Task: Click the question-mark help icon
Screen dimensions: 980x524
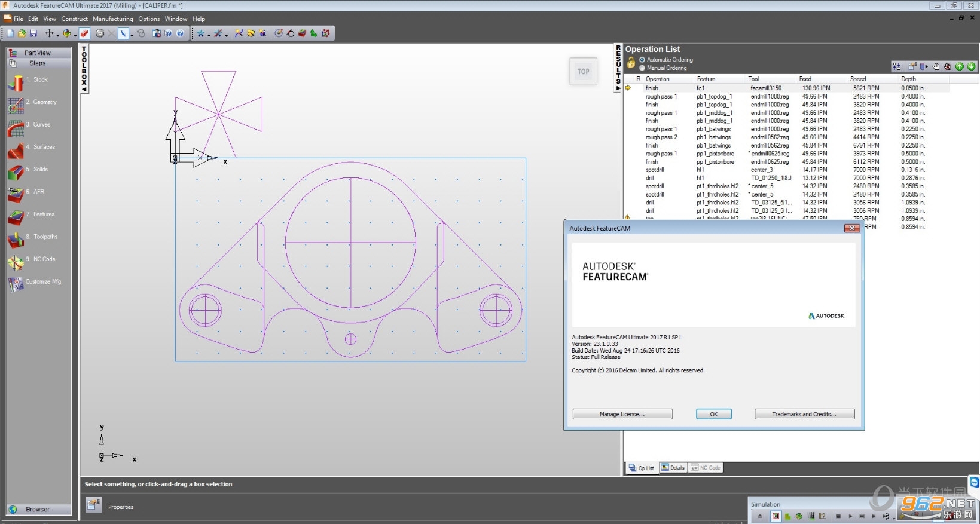Action: (x=180, y=33)
